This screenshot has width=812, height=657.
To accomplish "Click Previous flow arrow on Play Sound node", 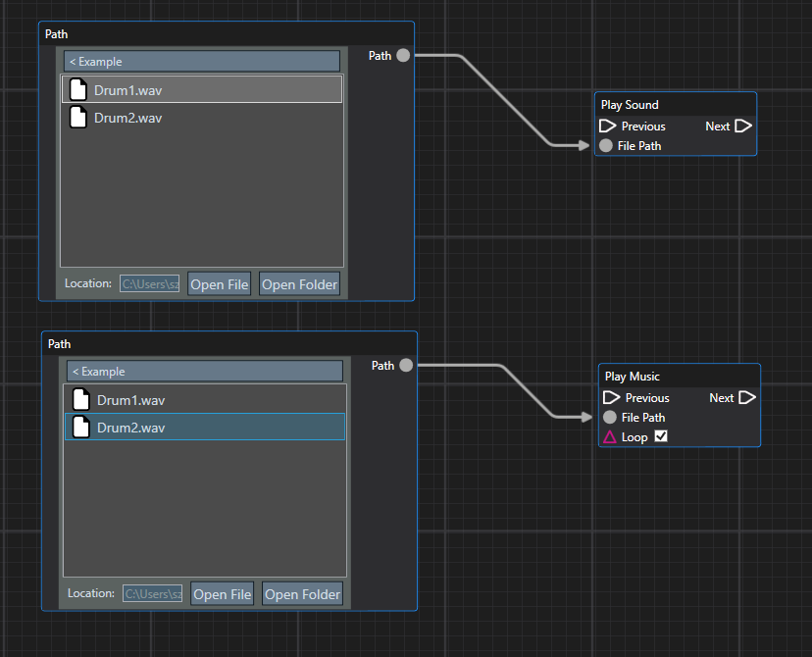I will tap(607, 126).
